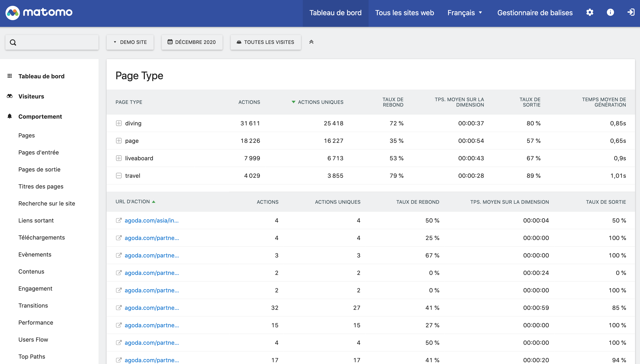Focus the search input field
The width and height of the screenshot is (640, 364).
click(52, 42)
